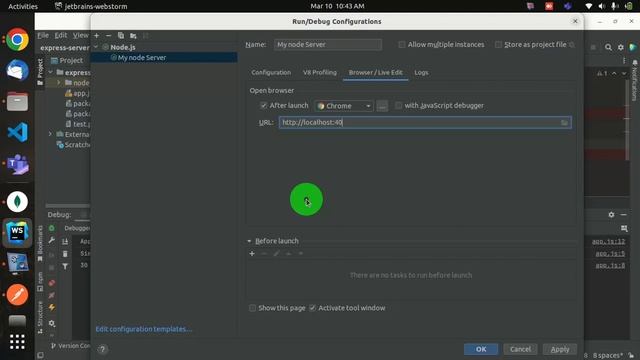640x360 pixels.
Task: Select the Browser / Live Edit tab
Action: 376,73
